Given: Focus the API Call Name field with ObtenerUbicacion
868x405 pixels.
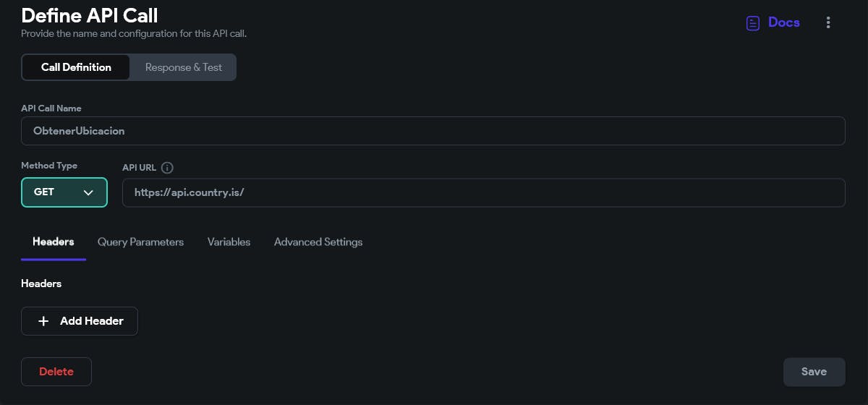Looking at the screenshot, I should click(x=433, y=131).
